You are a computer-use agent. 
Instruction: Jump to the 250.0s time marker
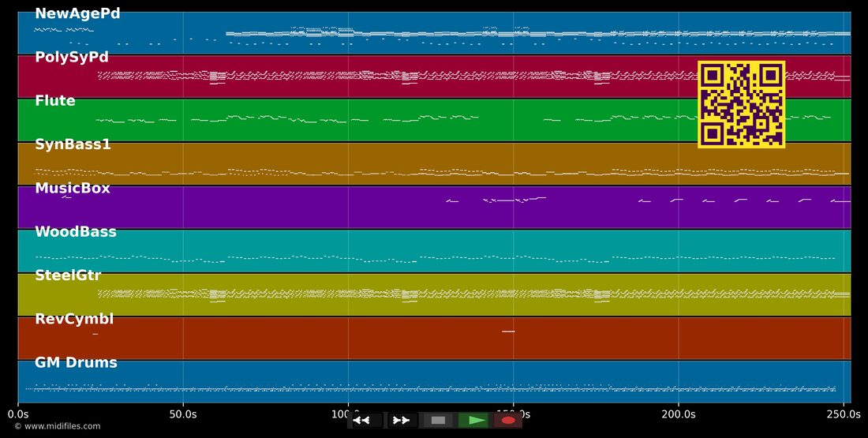(844, 414)
